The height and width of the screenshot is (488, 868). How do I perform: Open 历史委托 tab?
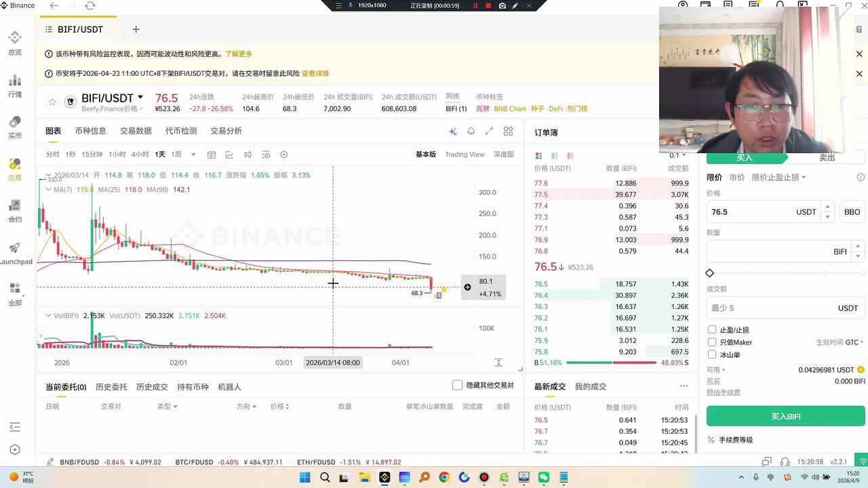coord(111,387)
